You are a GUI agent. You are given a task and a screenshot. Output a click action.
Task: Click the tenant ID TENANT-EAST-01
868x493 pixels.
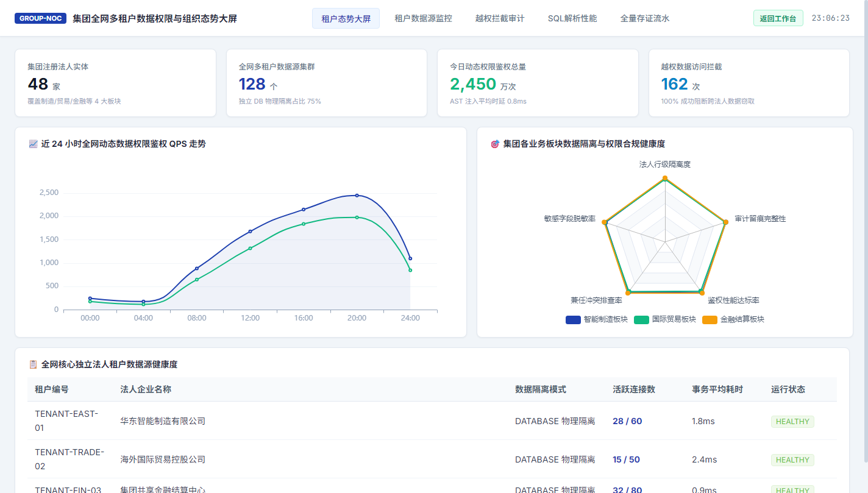(66, 421)
